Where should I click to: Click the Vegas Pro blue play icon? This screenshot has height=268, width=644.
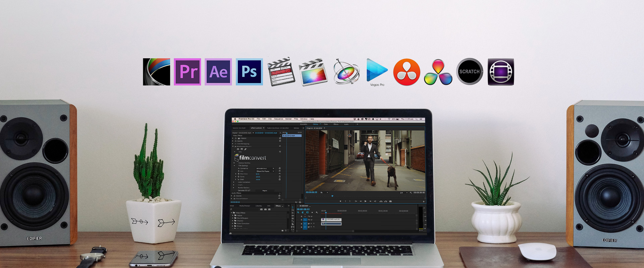(x=377, y=70)
